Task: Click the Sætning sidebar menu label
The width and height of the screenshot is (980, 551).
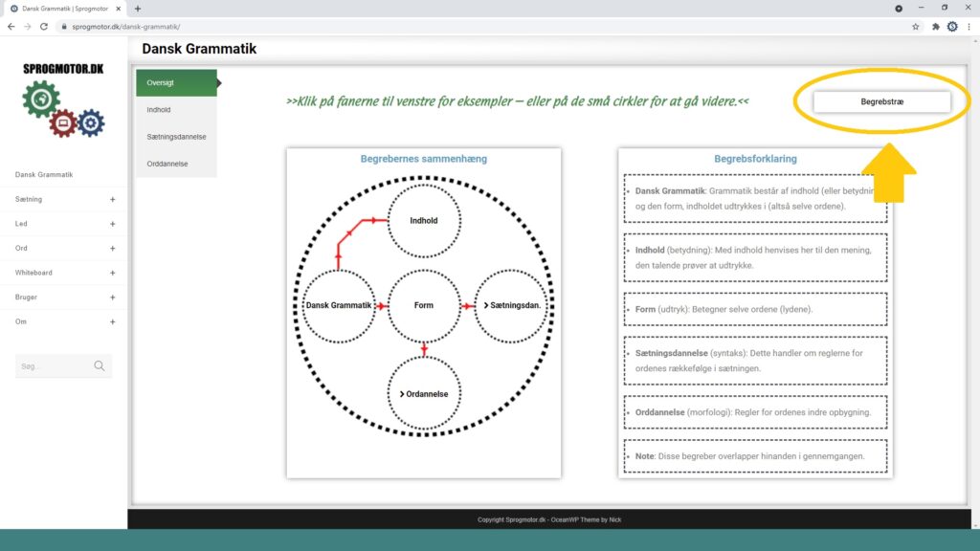Action: click(29, 199)
